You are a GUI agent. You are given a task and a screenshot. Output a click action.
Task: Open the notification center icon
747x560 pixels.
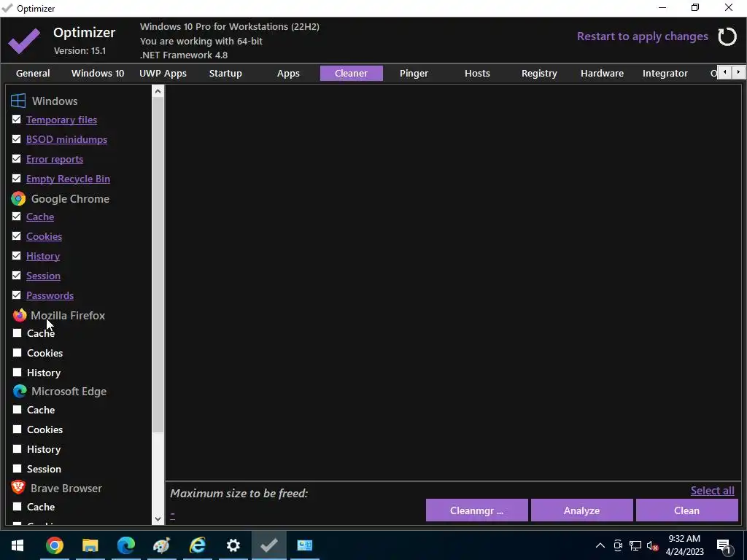pyautogui.click(x=724, y=546)
